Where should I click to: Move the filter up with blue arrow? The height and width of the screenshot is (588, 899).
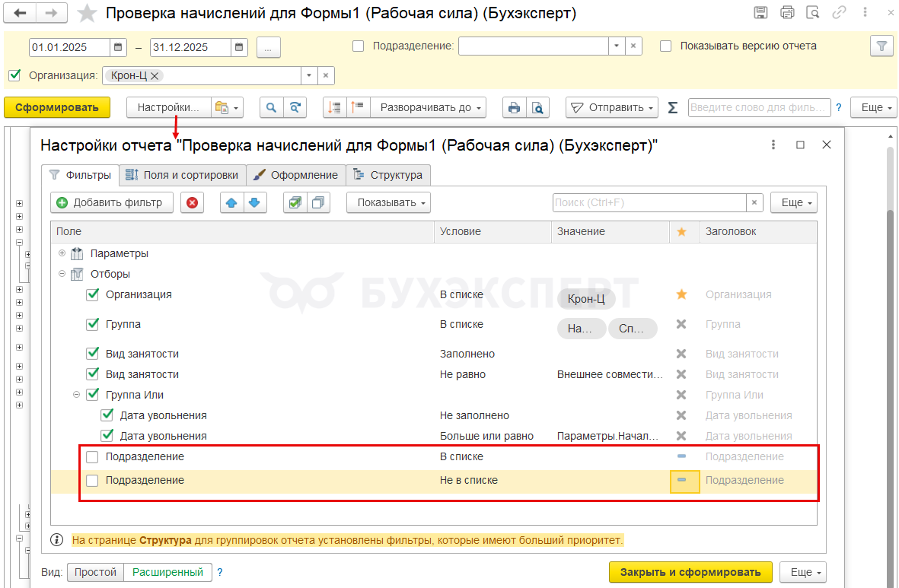click(232, 202)
